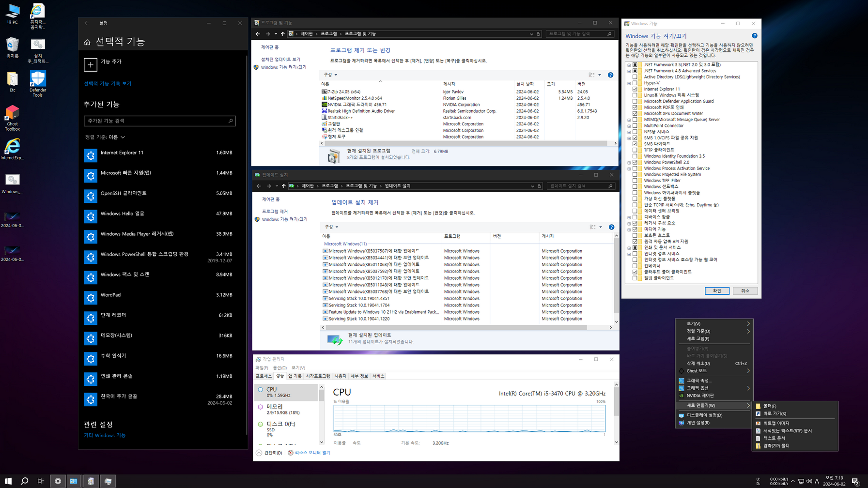868x488 pixels.
Task: Check the TFTP 클라이언트 checkbox
Action: [x=635, y=150]
